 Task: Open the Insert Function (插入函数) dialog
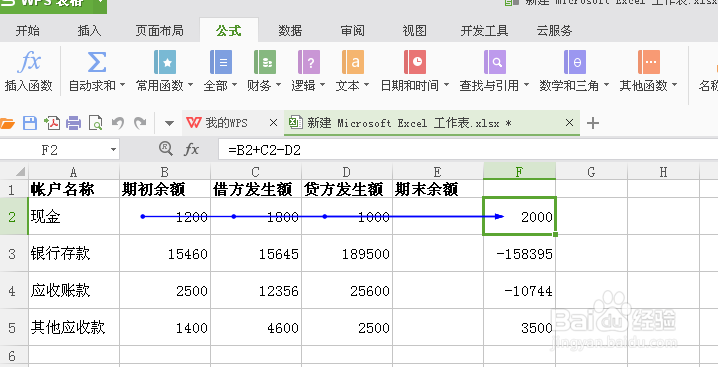click(28, 71)
